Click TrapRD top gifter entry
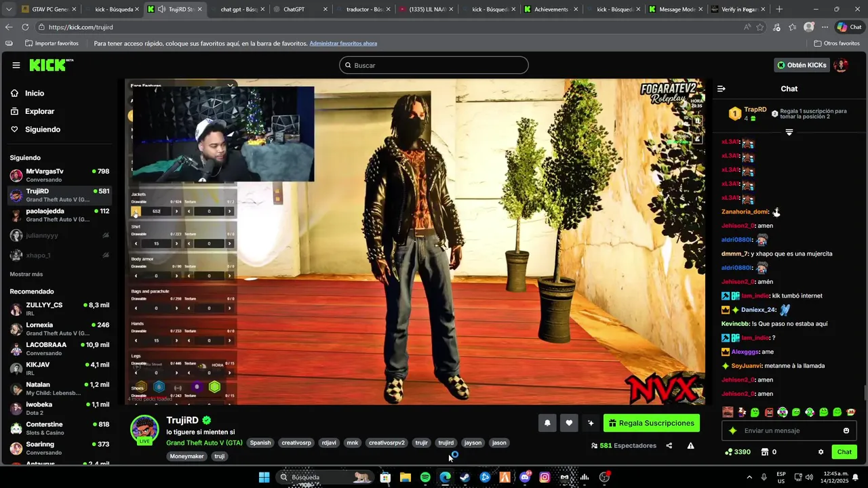868x488 pixels. [748, 113]
